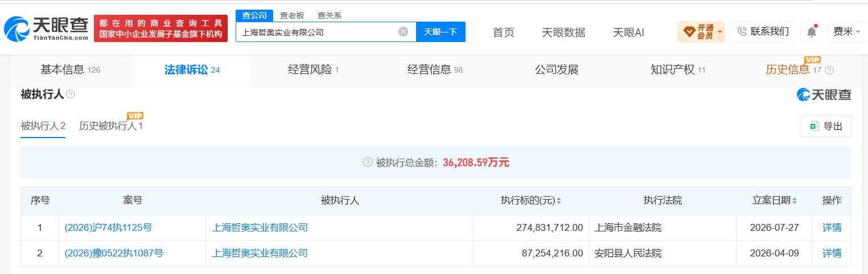
Task: Click the 天眼一下 search button
Action: pos(441,32)
